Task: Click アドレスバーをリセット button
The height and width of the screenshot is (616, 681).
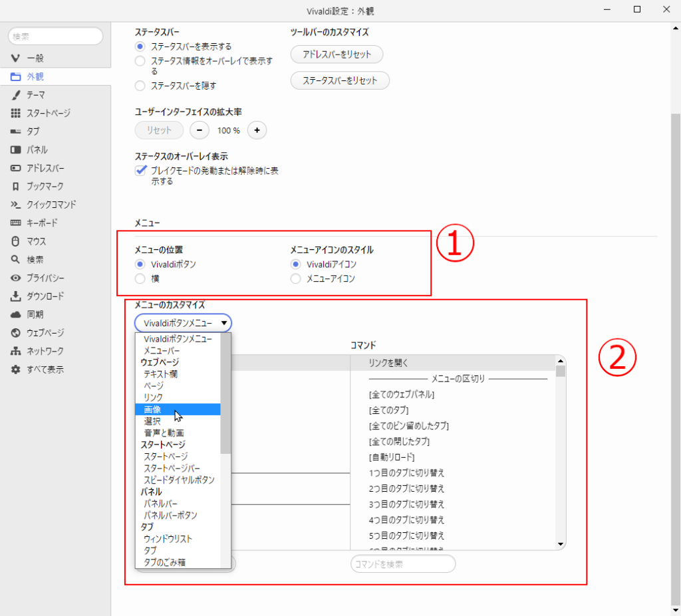Action: click(x=337, y=54)
